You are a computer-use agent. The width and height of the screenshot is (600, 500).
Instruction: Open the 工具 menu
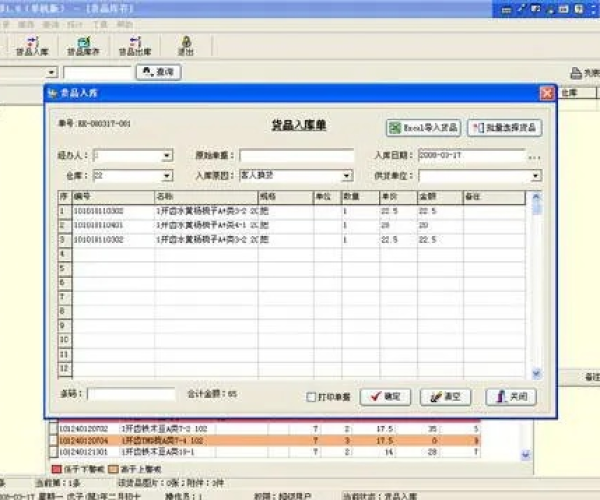pos(100,25)
